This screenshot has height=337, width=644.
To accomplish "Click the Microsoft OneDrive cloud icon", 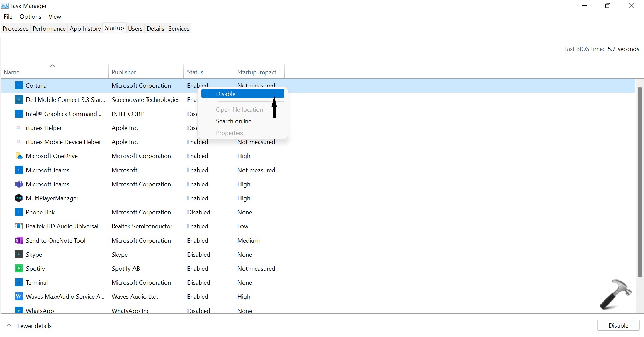I will point(19,156).
